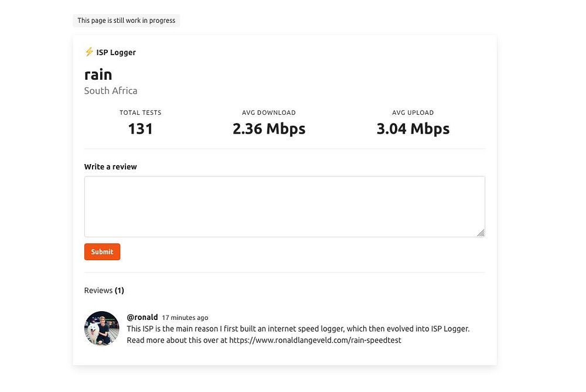Click the lightning bolt ISP Logger icon
Image resolution: width=586 pixels, height=392 pixels.
click(x=89, y=52)
